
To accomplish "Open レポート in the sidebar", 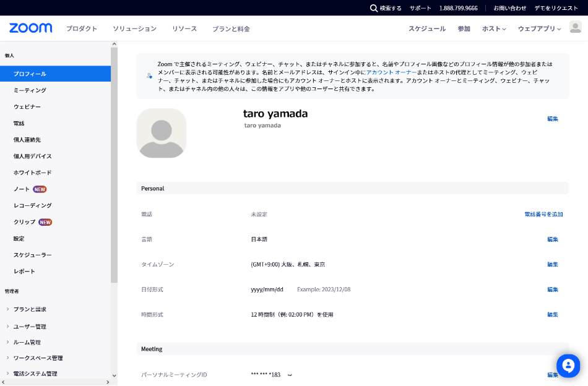I will click(x=24, y=272).
